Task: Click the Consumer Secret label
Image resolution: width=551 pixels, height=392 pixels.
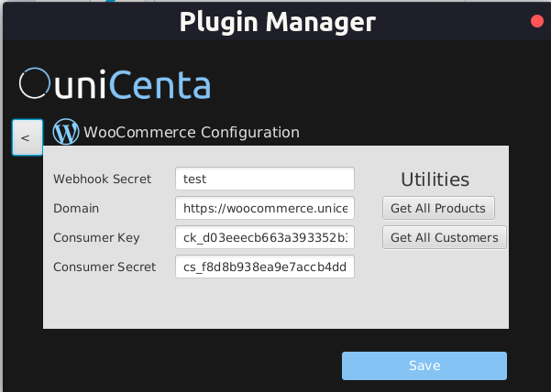Action: tap(105, 267)
